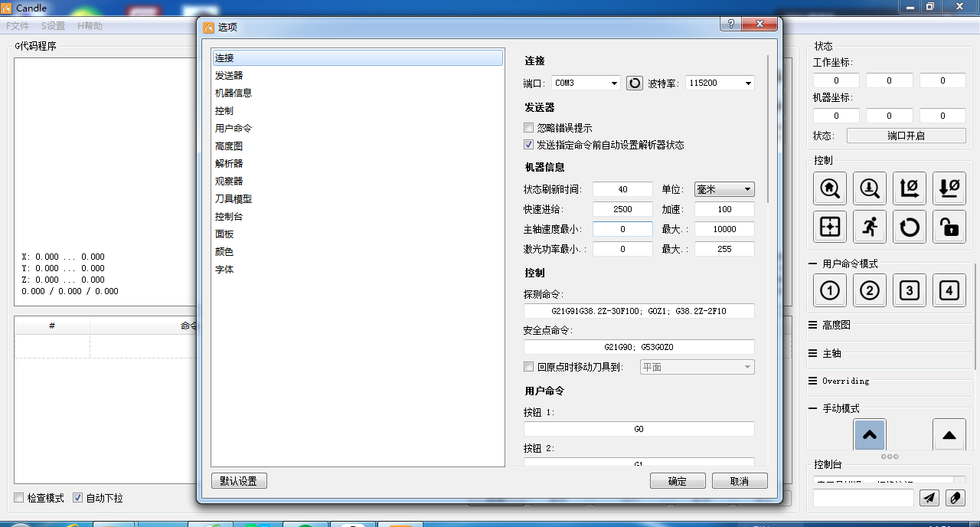The image size is (980, 527).
Task: Click the help question mark in dialog title
Action: (x=730, y=24)
